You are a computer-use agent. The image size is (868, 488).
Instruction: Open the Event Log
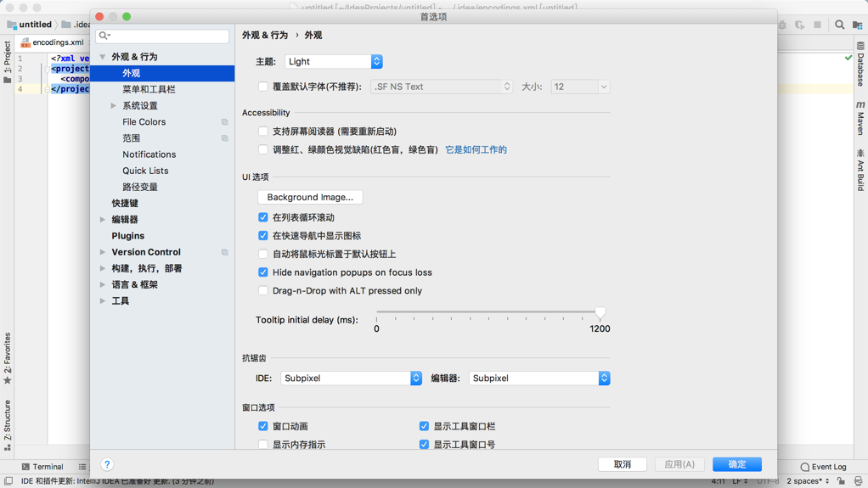point(823,467)
